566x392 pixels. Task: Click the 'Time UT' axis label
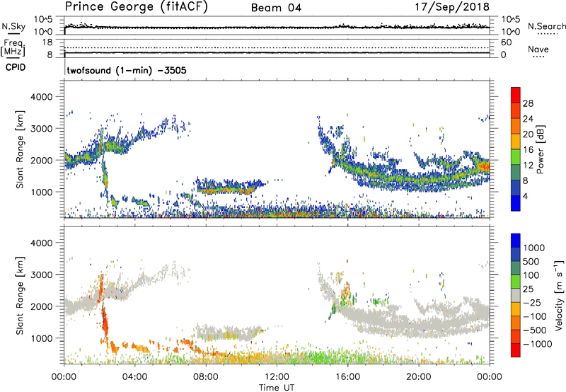click(x=277, y=388)
